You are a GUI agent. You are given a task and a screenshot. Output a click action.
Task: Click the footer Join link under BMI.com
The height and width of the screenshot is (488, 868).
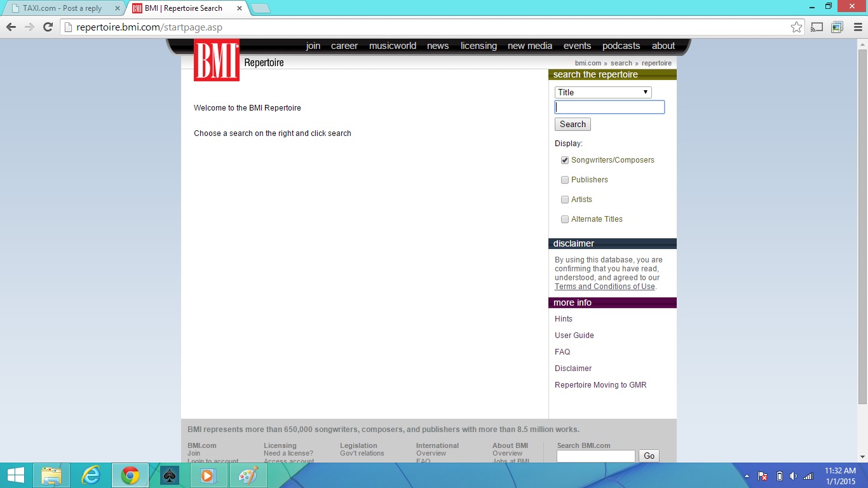[x=194, y=453]
